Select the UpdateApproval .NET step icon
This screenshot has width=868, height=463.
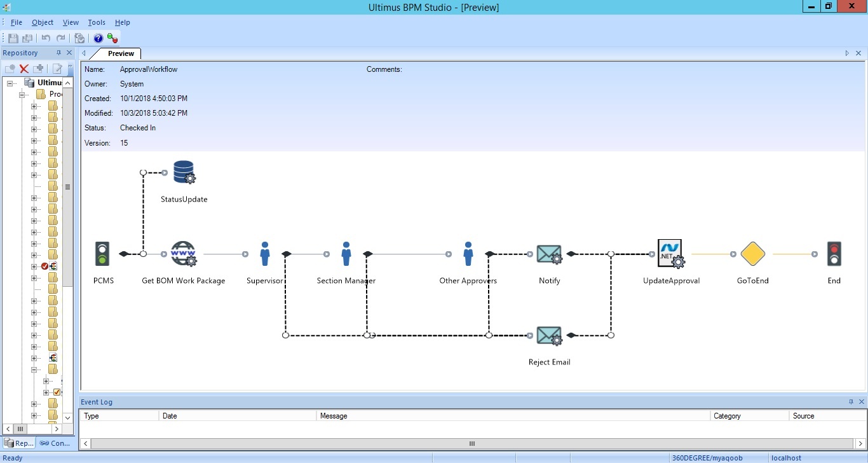click(x=671, y=254)
